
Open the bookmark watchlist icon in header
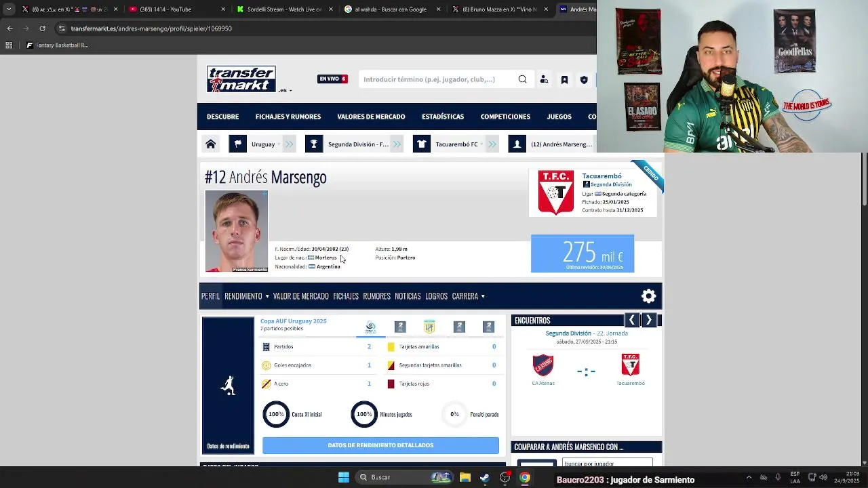564,79
